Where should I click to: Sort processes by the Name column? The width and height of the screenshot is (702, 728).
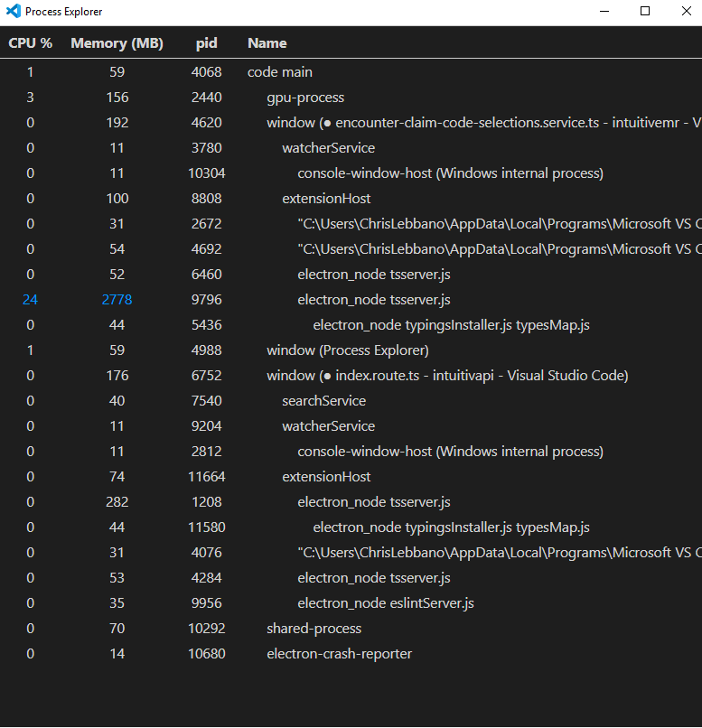(x=267, y=42)
